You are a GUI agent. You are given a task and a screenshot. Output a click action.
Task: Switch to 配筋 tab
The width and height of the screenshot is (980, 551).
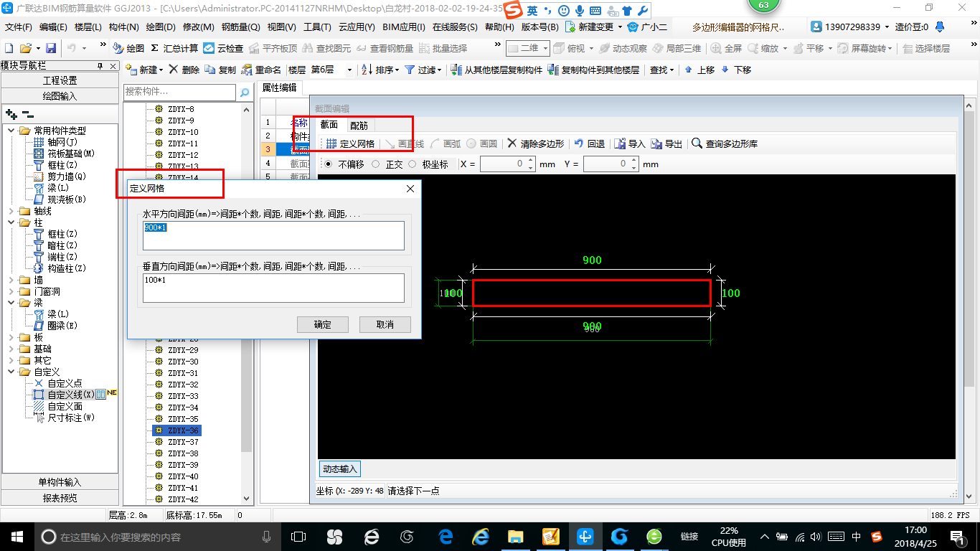click(359, 126)
